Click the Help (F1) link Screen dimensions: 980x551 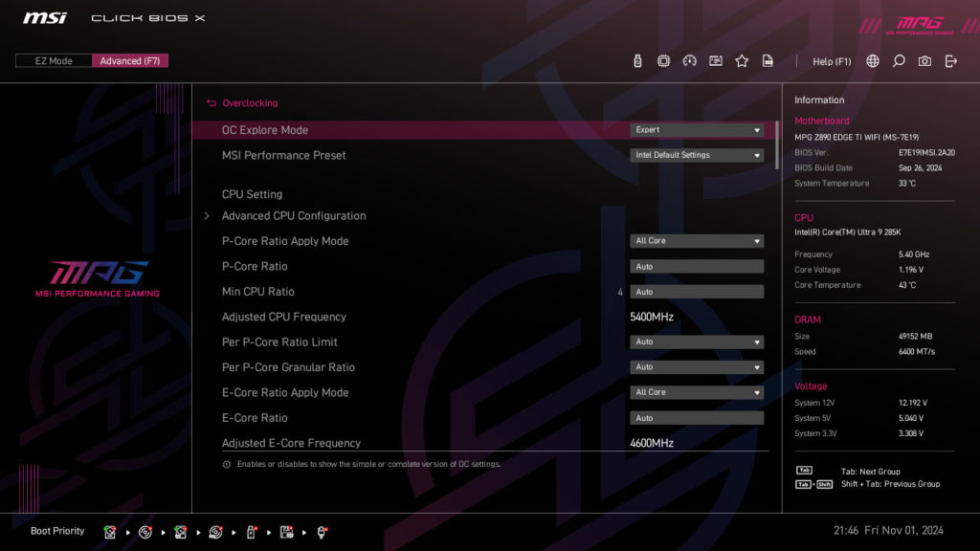click(x=831, y=59)
